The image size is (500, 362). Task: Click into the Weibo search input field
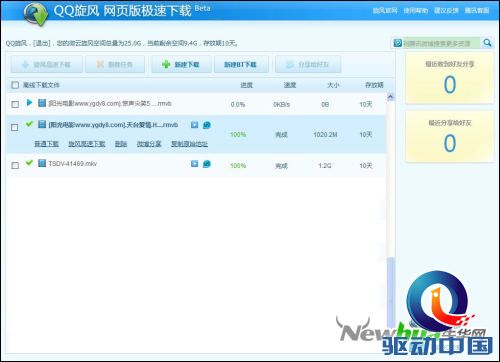[x=441, y=43]
